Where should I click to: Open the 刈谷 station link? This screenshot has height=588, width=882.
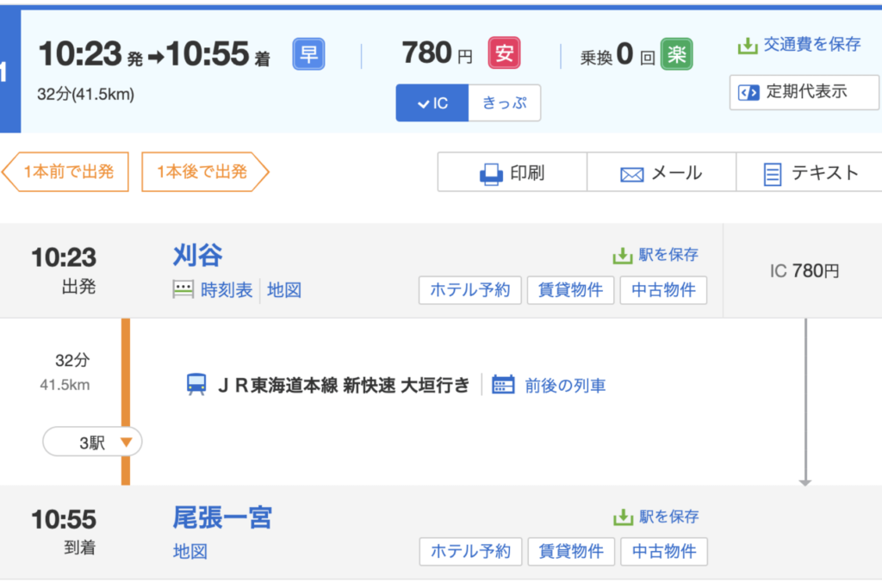click(197, 256)
